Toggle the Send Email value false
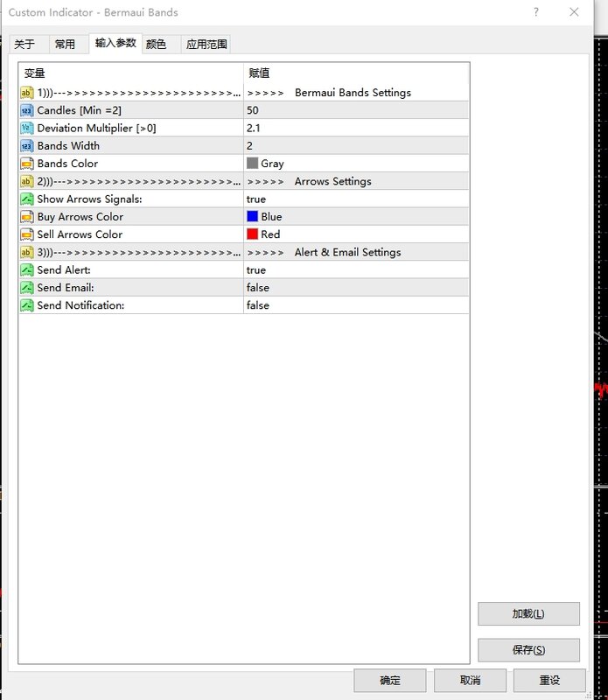The height and width of the screenshot is (700, 608). point(258,288)
